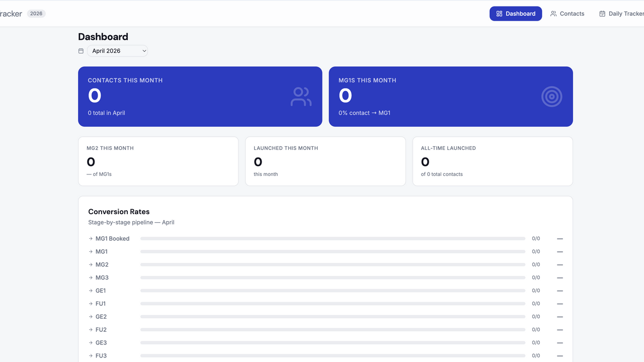The width and height of the screenshot is (644, 362).
Task: Click the arrow icon beside GE3
Action: (91, 343)
